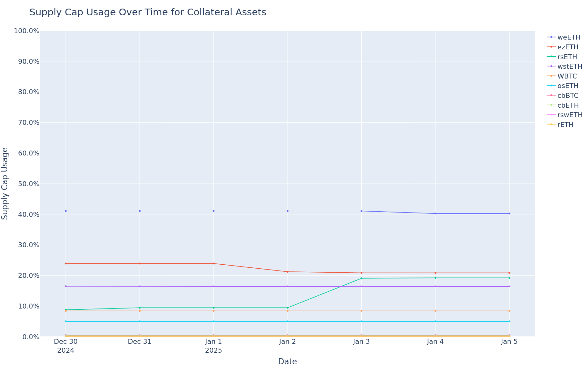Hide the ezETH trace via legend
This screenshot has height=368, width=588.
tap(567, 47)
